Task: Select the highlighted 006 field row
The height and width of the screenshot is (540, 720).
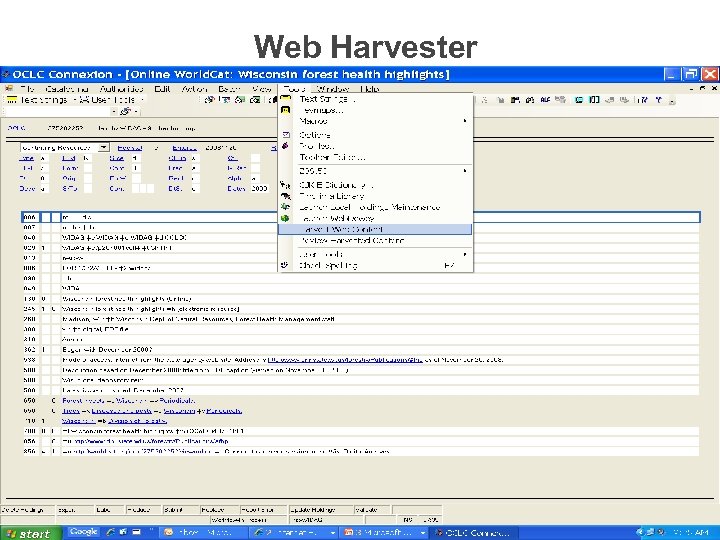Action: tap(361, 217)
